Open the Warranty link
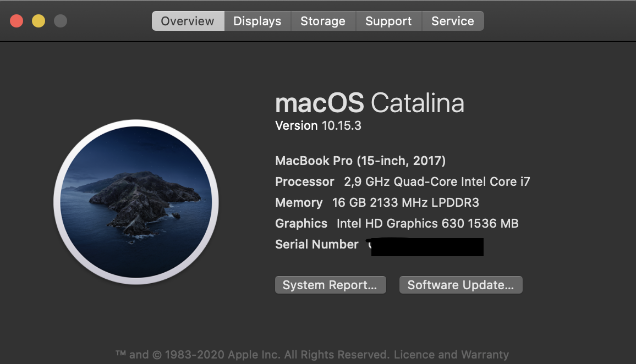The width and height of the screenshot is (636, 364). (483, 355)
